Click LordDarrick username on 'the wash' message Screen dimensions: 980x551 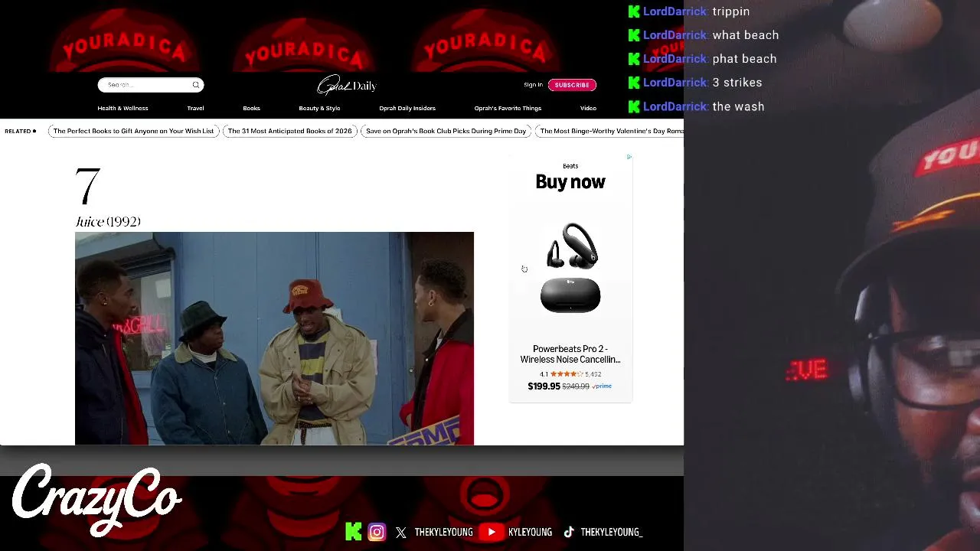[x=675, y=106]
